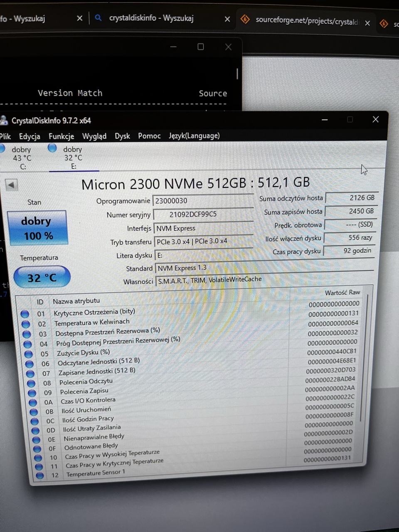The height and width of the screenshot is (532, 399).
Task: Select drive E: tab at 32 °C
Action: [73, 158]
